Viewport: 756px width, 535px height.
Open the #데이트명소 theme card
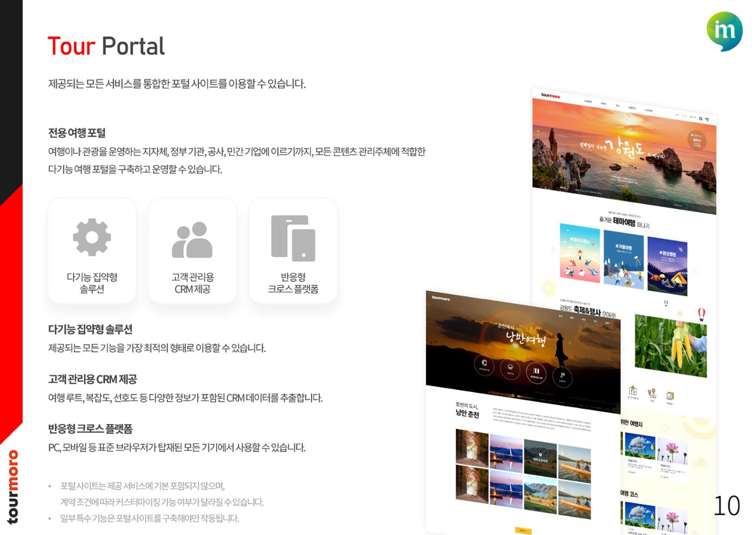[x=580, y=253]
